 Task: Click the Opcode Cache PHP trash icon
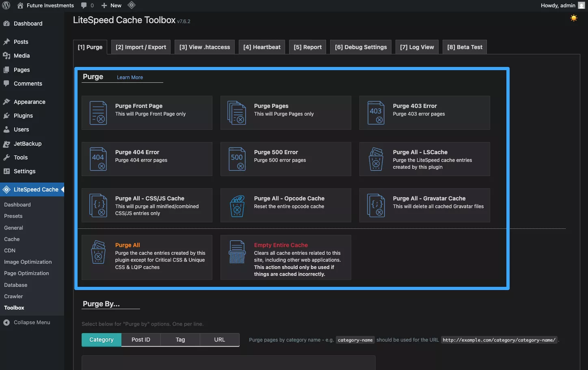click(x=237, y=206)
